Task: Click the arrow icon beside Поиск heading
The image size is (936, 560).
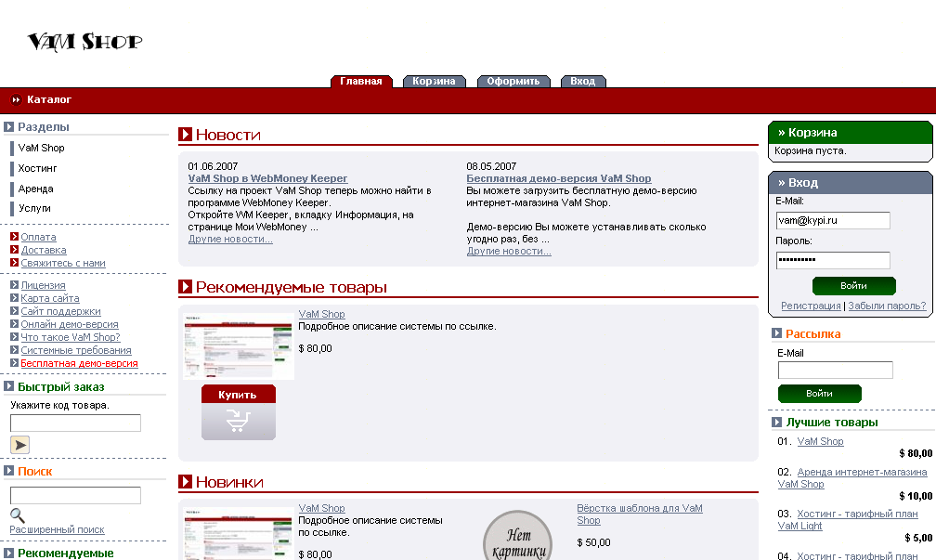Action: pos(9,471)
